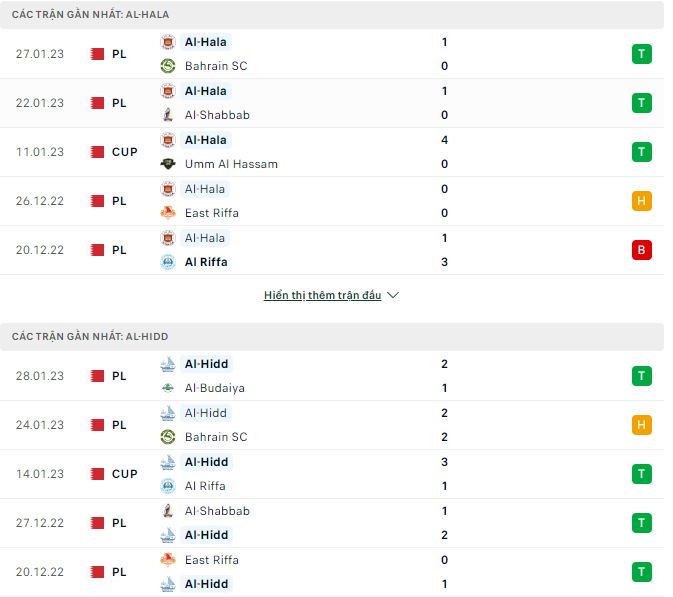The width and height of the screenshot is (673, 597).
Task: Click the 24.01.23 match date
Action: 40,425
